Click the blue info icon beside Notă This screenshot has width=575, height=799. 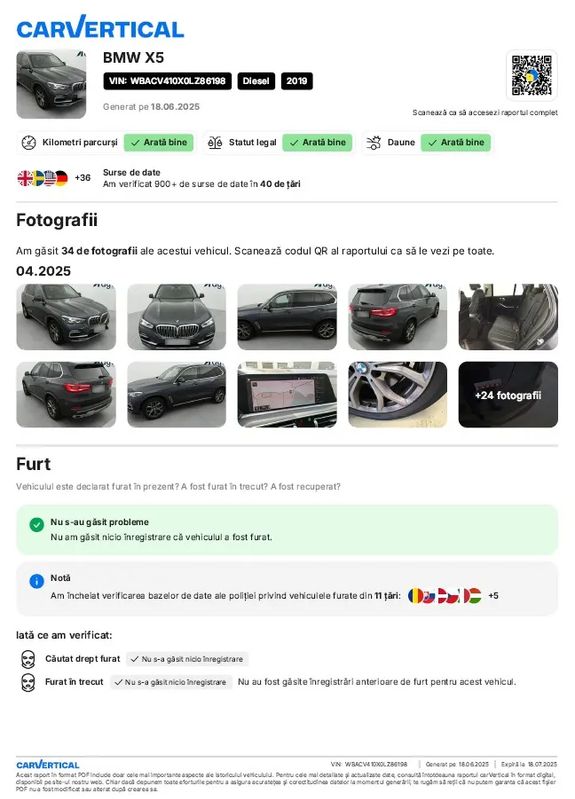tap(37, 581)
